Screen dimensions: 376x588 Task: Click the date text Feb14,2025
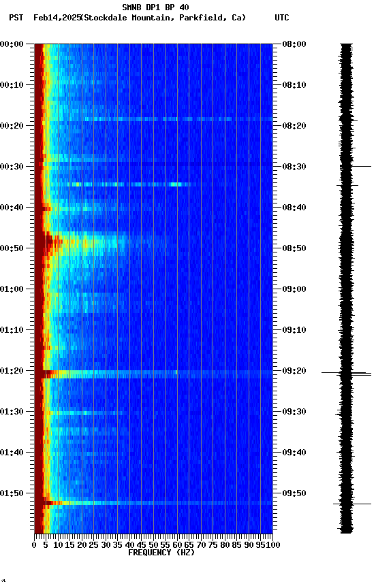pos(57,18)
